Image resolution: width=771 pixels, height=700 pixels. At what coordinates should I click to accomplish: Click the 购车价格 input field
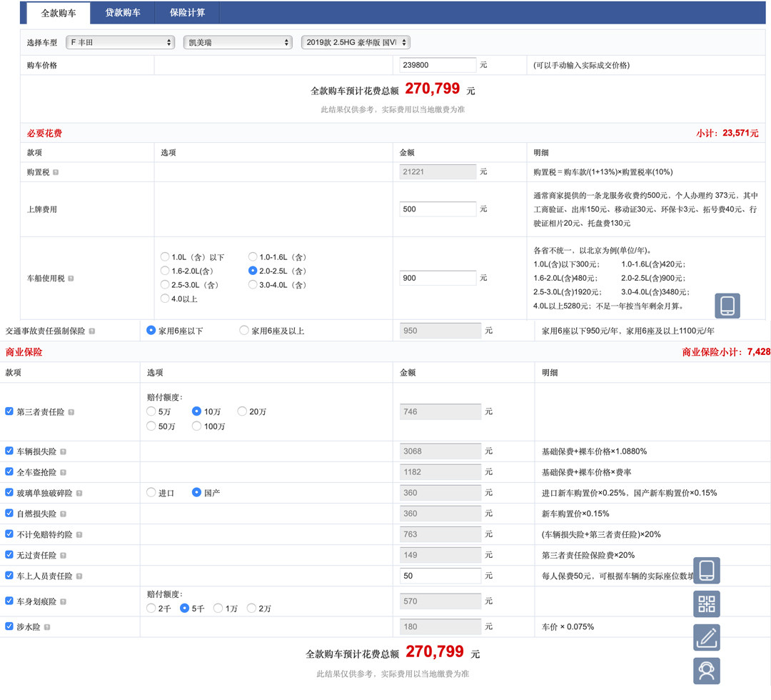click(x=438, y=65)
